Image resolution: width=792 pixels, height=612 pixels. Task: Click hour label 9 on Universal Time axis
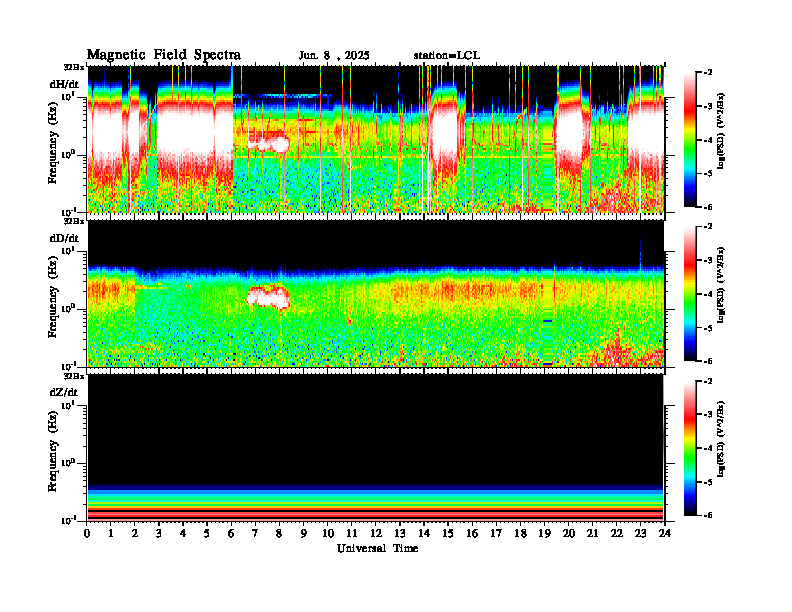[304, 534]
